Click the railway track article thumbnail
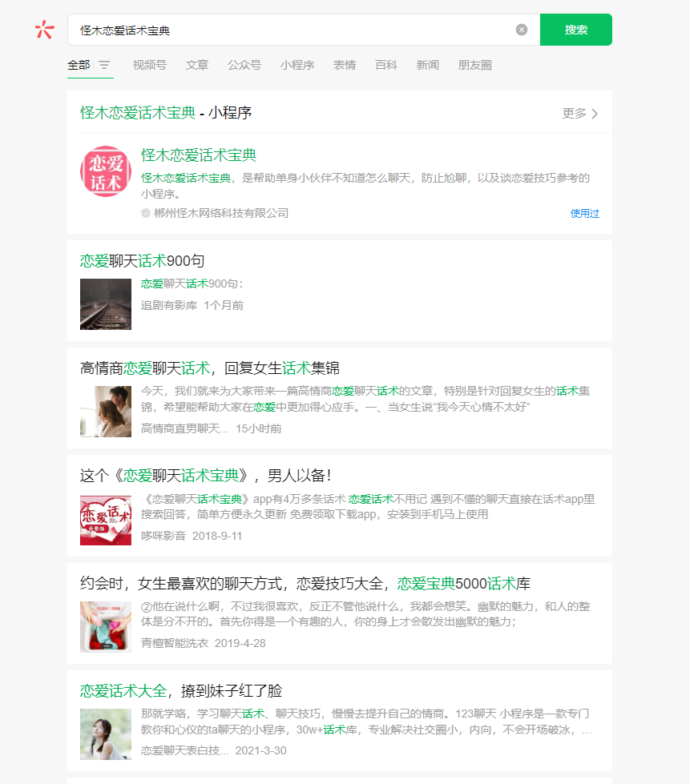The height and width of the screenshot is (784, 690). point(106,304)
